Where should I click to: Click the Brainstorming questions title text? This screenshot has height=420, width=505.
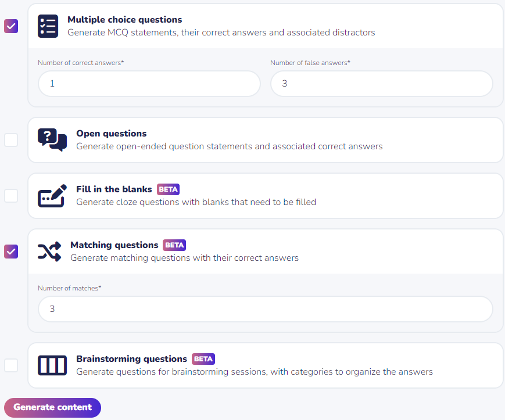point(132,359)
